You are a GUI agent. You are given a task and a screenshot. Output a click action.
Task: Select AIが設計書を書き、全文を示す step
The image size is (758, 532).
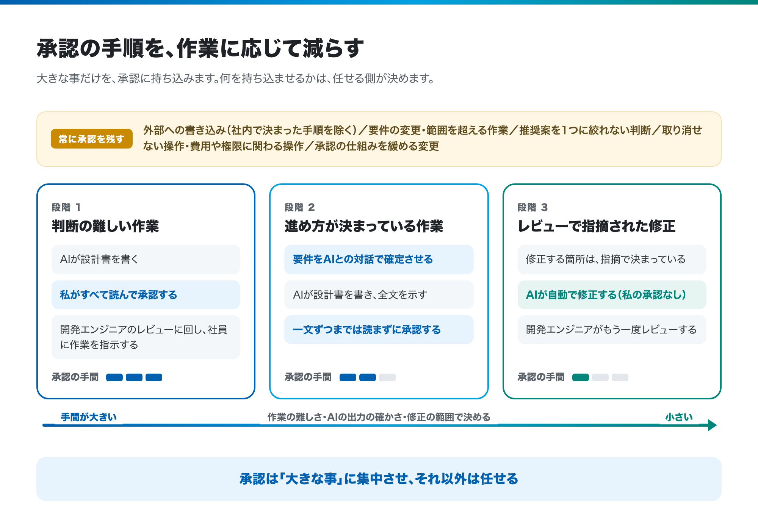379,295
